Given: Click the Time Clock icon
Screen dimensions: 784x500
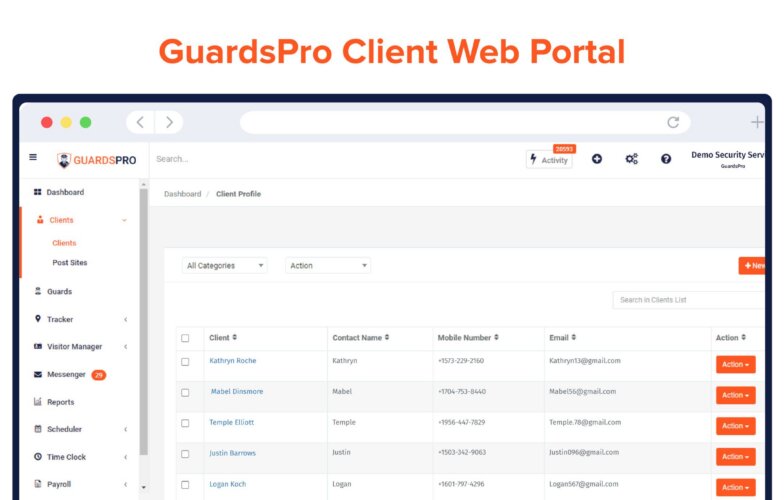Looking at the screenshot, I should (38, 456).
